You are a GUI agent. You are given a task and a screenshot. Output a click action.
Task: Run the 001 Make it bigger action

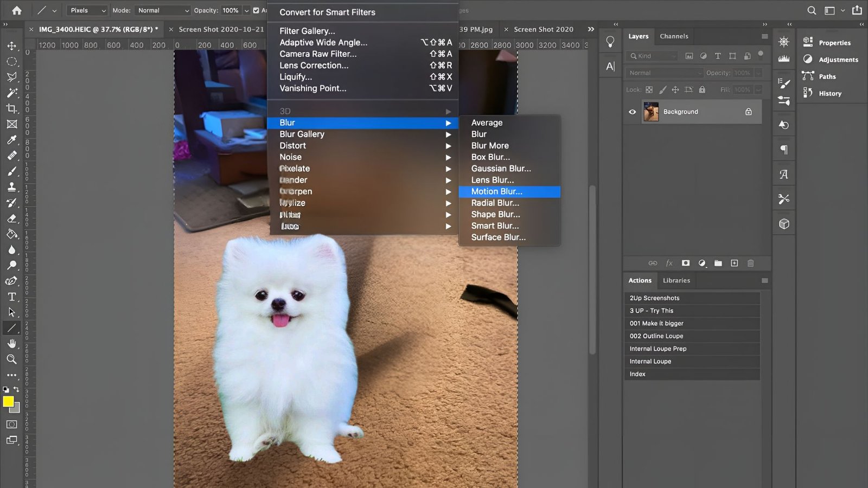point(692,323)
